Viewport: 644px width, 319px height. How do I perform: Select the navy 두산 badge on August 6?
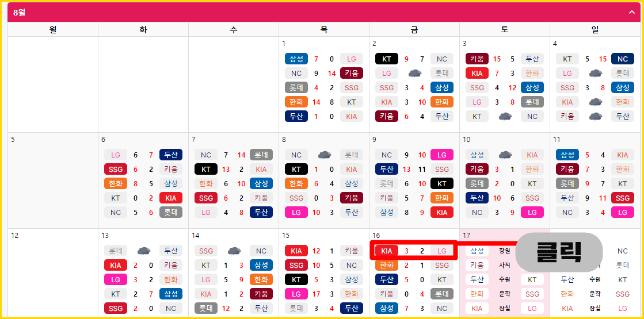[x=171, y=155]
